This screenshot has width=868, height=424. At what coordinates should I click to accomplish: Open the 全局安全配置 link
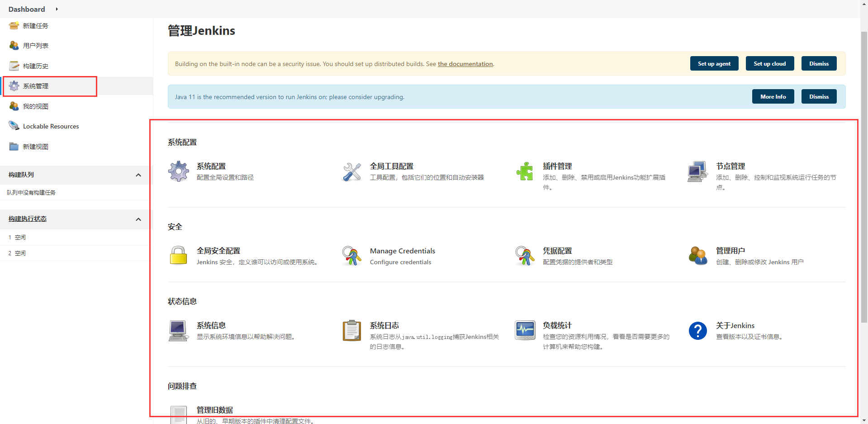pos(218,251)
